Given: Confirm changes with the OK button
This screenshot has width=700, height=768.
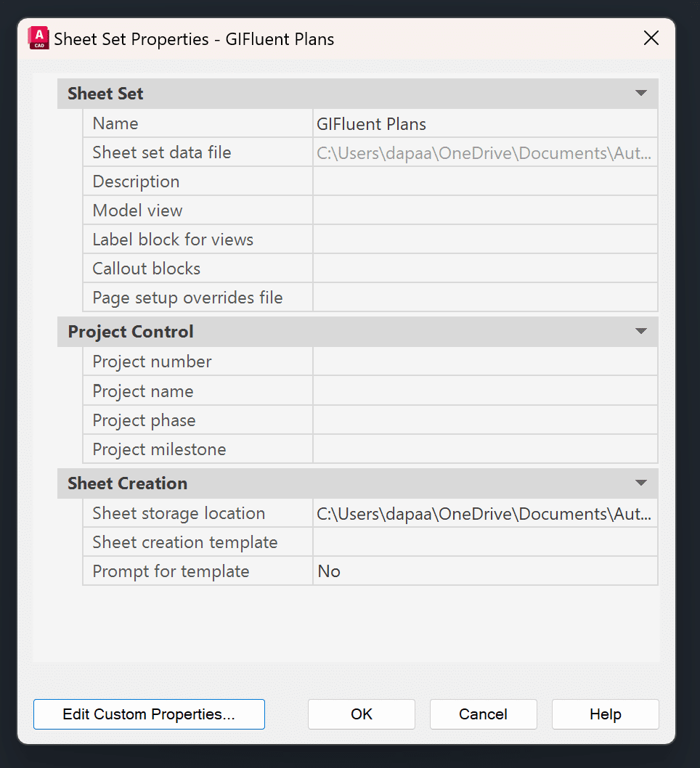Looking at the screenshot, I should pos(361,714).
